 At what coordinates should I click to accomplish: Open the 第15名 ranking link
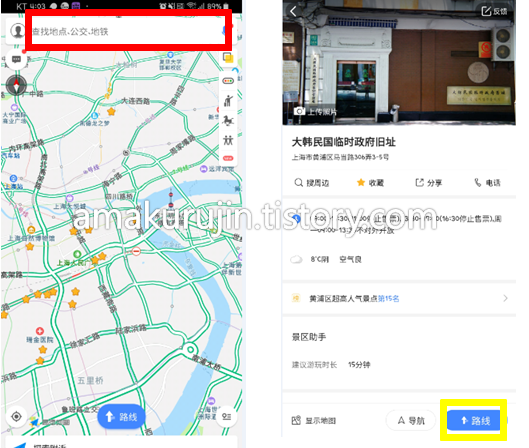[388, 298]
